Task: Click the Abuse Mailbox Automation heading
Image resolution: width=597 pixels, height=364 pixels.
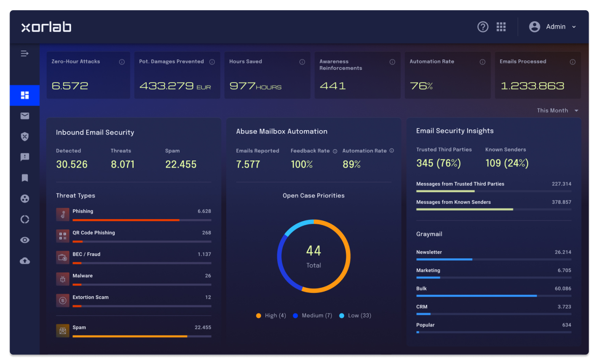Action: [x=282, y=131]
